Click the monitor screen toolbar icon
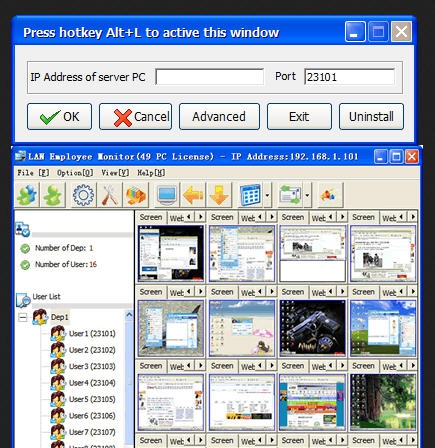435x448 pixels. point(167,195)
